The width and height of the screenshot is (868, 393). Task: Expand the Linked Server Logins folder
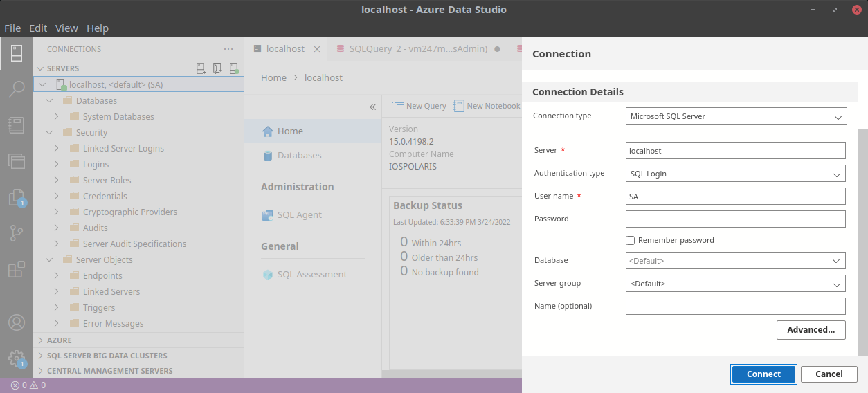pos(57,148)
